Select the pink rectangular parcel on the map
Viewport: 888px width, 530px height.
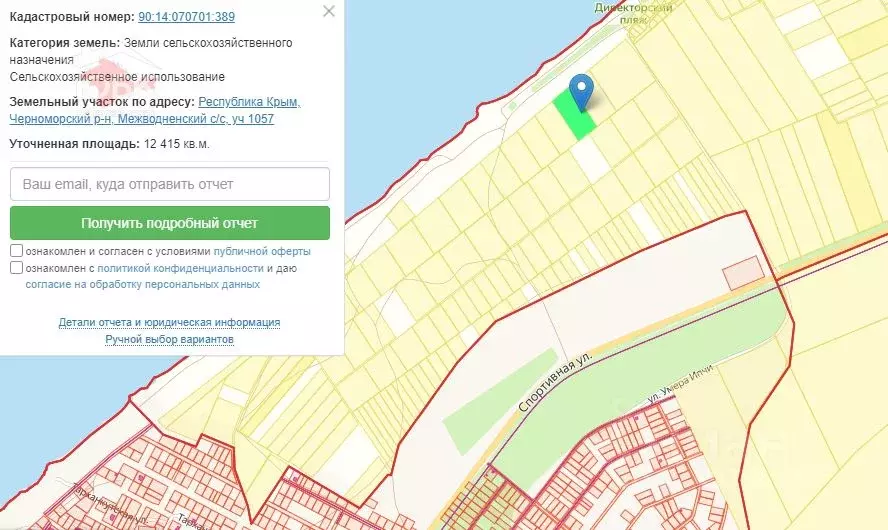pyautogui.click(x=743, y=272)
